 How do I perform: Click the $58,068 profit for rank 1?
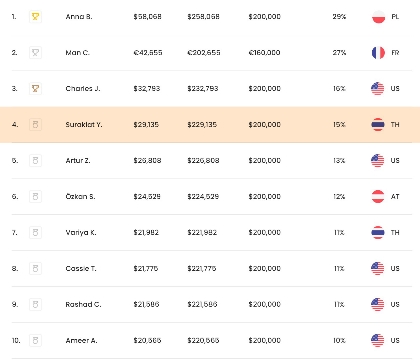pyautogui.click(x=147, y=17)
